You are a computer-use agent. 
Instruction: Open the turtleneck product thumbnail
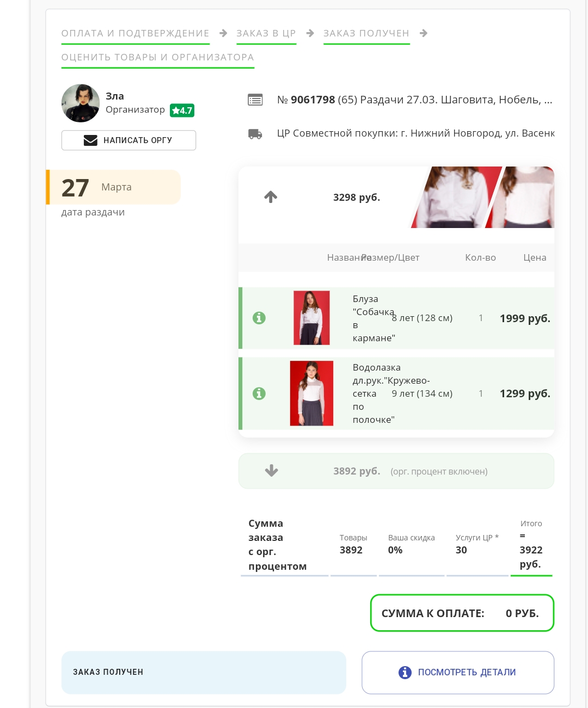point(311,393)
